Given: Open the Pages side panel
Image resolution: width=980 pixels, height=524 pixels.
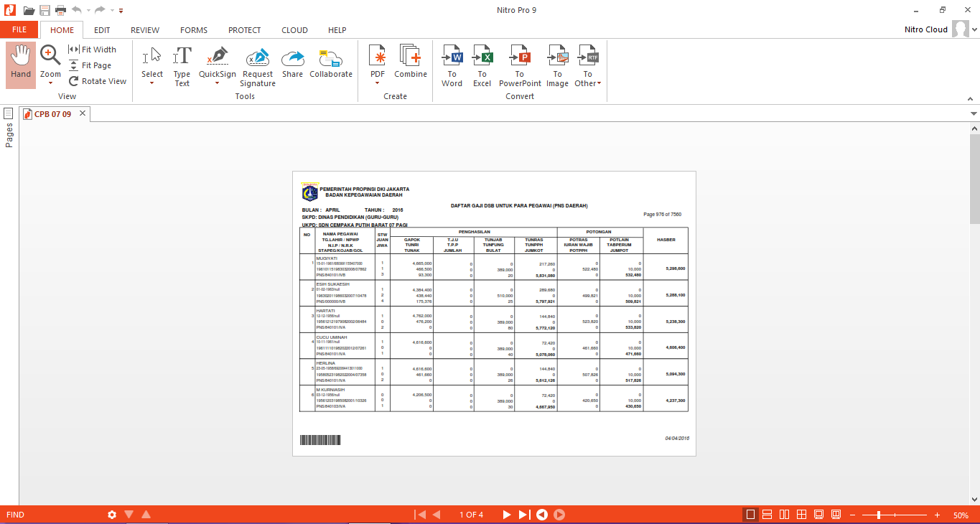Looking at the screenshot, I should pyautogui.click(x=9, y=128).
